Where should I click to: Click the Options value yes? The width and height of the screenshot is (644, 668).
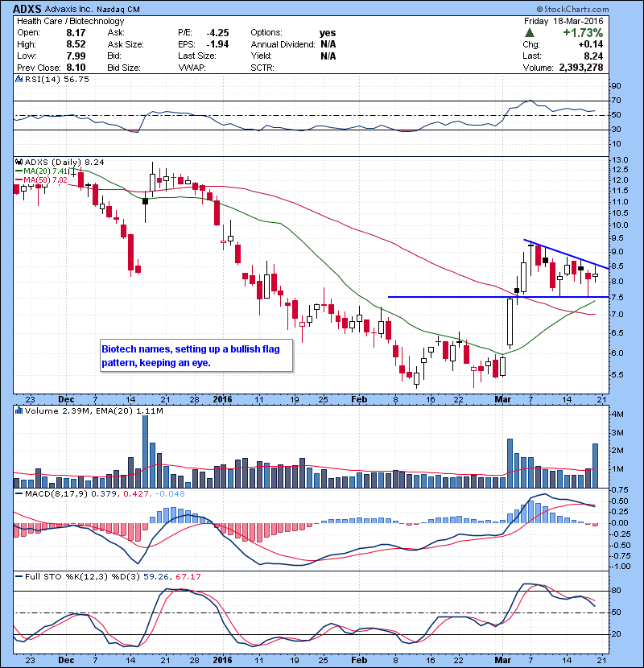(328, 33)
